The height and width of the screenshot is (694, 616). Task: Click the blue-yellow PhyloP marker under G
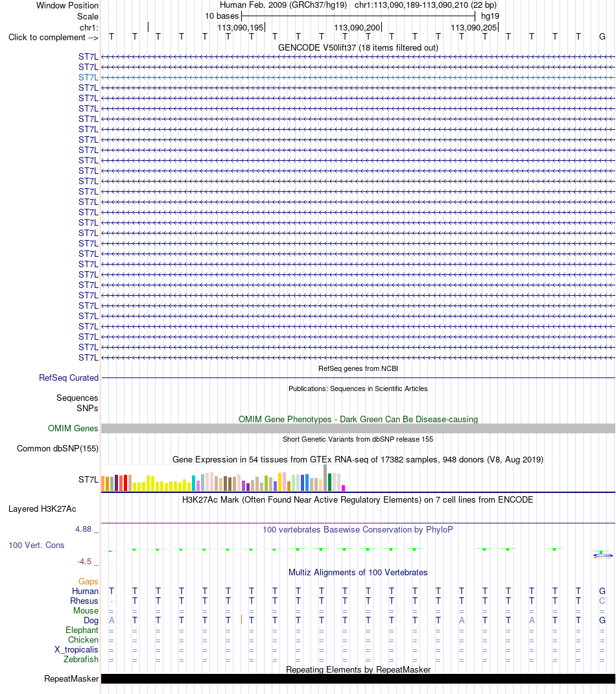point(602,555)
